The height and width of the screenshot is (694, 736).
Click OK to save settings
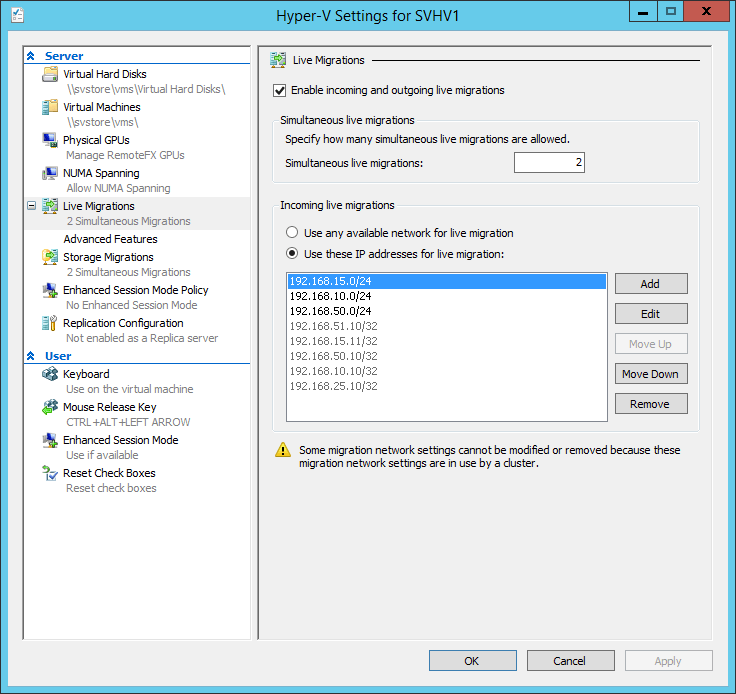pos(472,661)
